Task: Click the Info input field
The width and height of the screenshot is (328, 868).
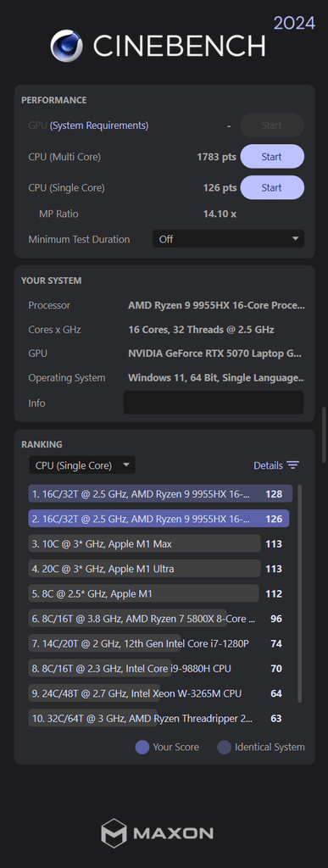Action: click(x=214, y=403)
